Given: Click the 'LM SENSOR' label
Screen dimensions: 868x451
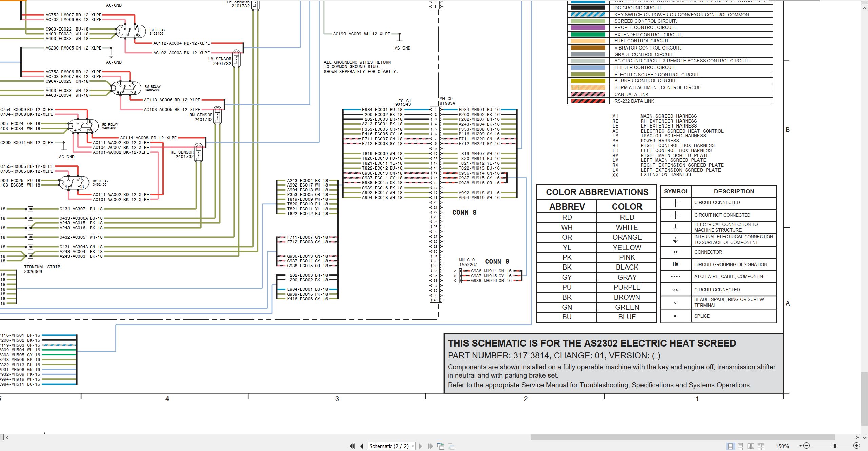Looking at the screenshot, I should (x=219, y=59).
